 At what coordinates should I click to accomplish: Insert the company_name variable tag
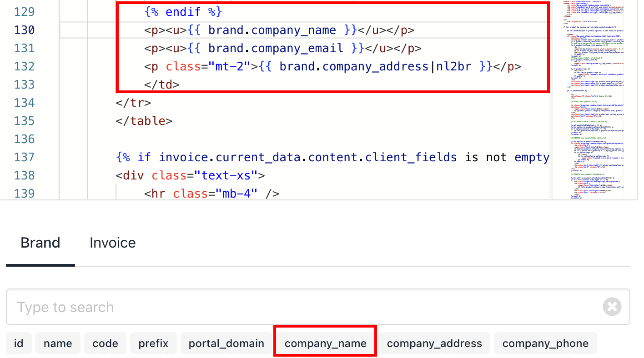click(x=326, y=343)
